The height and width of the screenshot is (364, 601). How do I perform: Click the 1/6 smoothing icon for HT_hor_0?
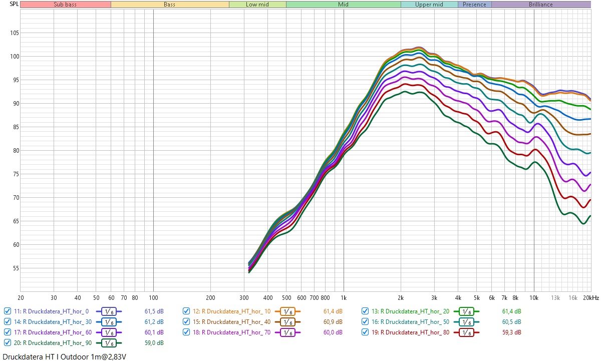(109, 311)
